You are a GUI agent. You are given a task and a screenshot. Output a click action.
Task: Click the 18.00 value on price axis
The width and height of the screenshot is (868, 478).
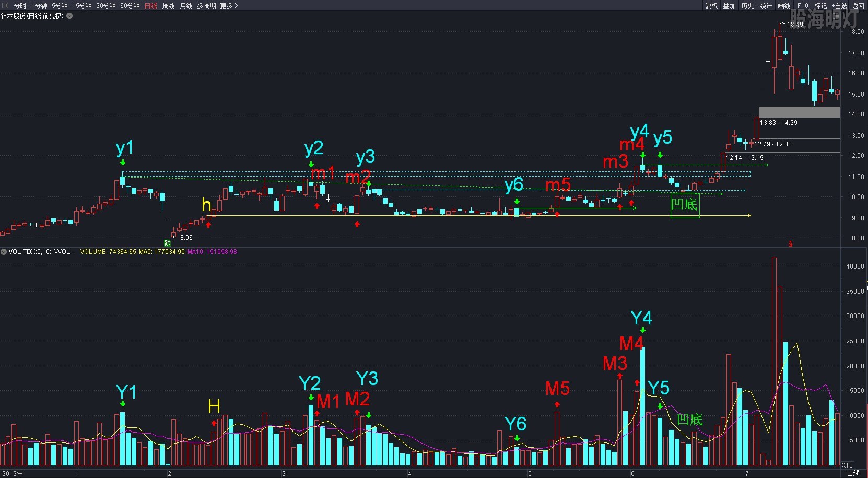pos(856,32)
